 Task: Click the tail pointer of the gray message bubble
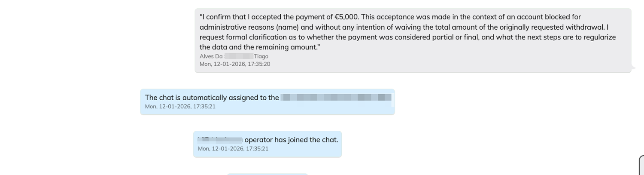[x=633, y=68]
